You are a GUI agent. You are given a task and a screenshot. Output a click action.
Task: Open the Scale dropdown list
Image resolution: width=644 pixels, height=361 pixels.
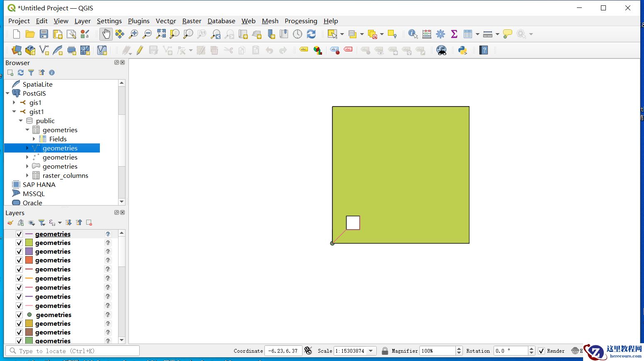click(x=371, y=351)
